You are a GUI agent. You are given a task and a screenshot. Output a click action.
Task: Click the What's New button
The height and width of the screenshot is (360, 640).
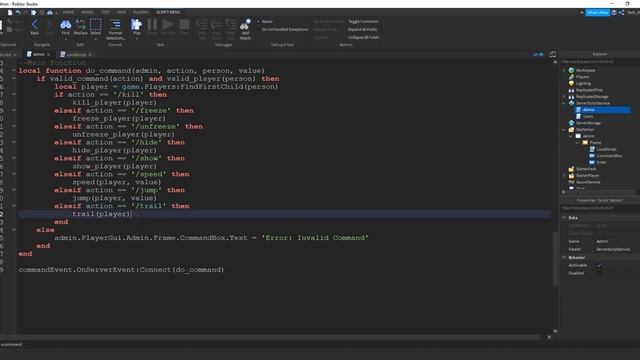598,13
